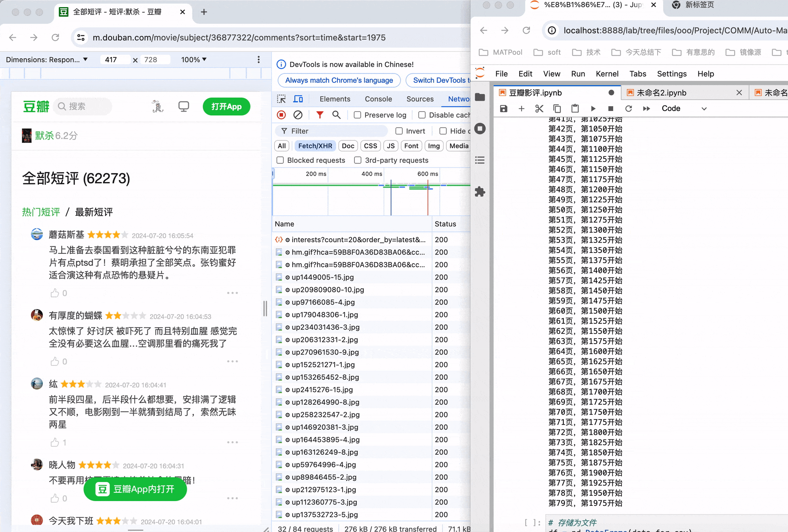Open the table of contents sidebar icon
788x532 pixels.
(480, 160)
